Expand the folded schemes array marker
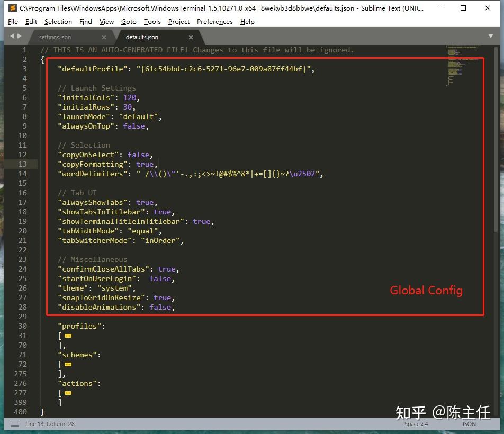Image resolution: width=504 pixels, height=434 pixels. pyautogui.click(x=68, y=365)
